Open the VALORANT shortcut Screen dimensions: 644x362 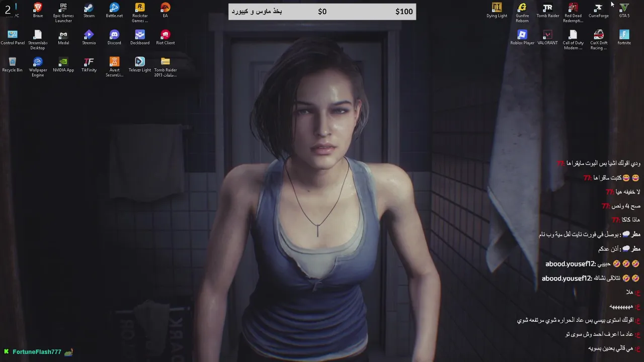click(547, 37)
